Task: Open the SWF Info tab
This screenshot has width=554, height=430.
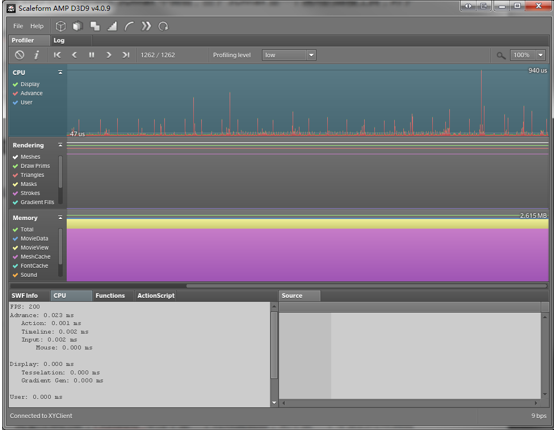Action: (x=29, y=296)
